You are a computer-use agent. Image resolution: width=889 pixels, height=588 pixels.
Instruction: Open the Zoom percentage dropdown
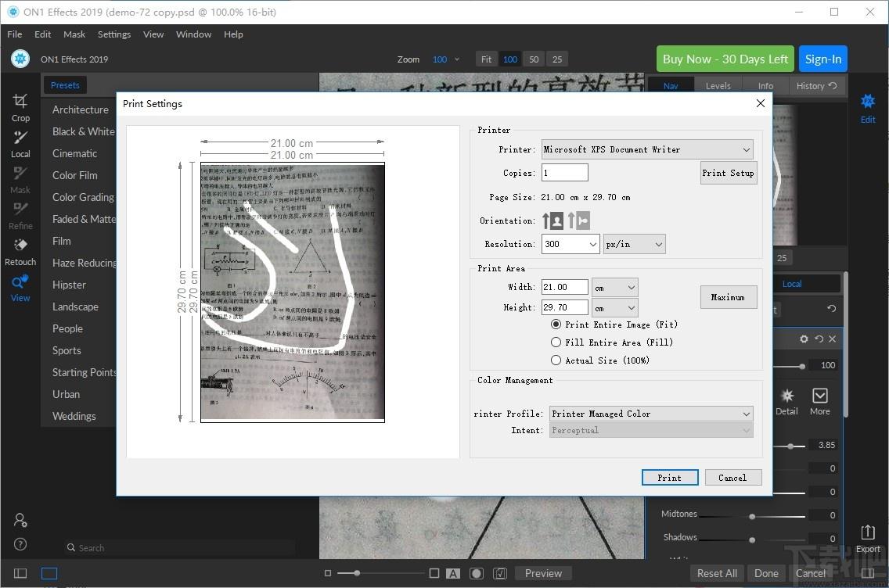tap(445, 59)
